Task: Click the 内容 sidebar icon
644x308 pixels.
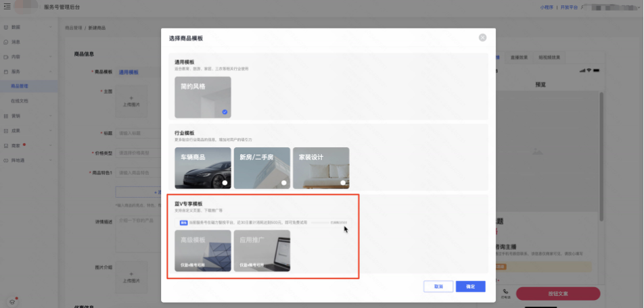Action: coord(5,57)
